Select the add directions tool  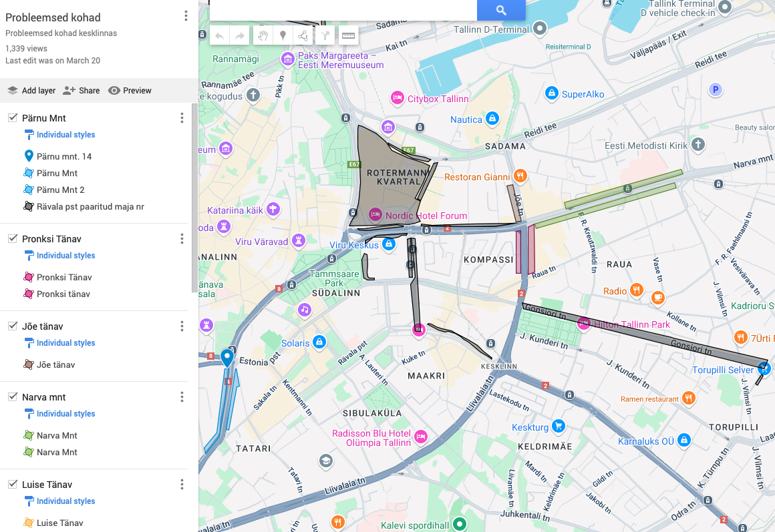tap(325, 35)
